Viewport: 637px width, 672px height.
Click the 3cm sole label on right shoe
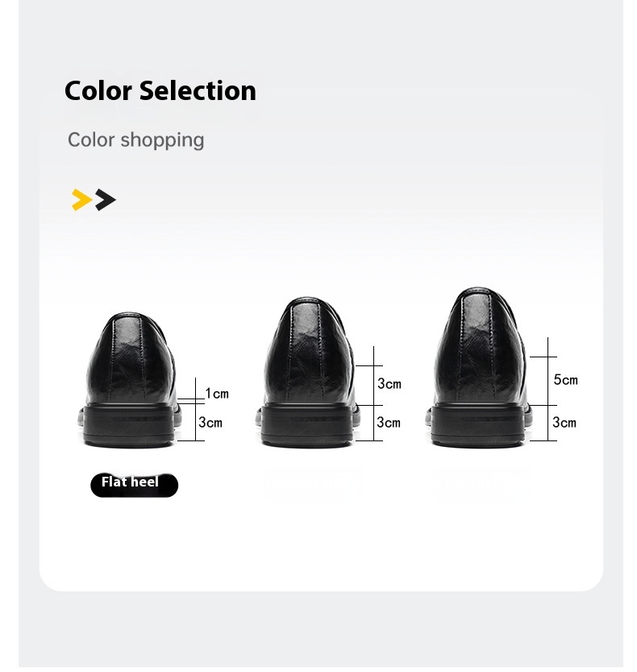[564, 423]
